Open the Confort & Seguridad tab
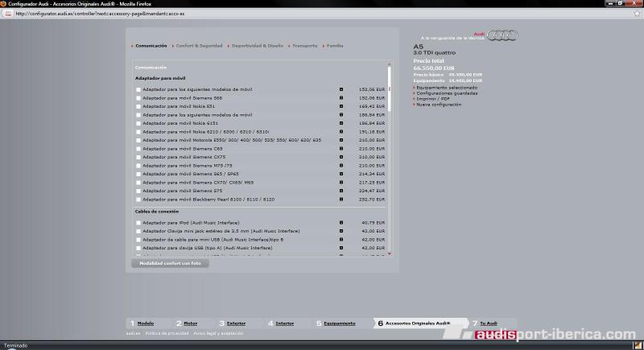Image resolution: width=644 pixels, height=350 pixels. pyautogui.click(x=199, y=46)
